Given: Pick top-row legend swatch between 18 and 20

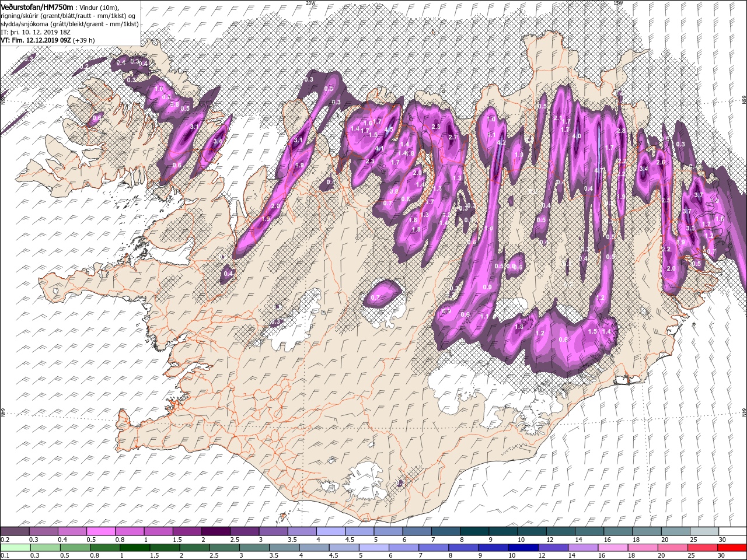Looking at the screenshot, I should pyautogui.click(x=647, y=531).
